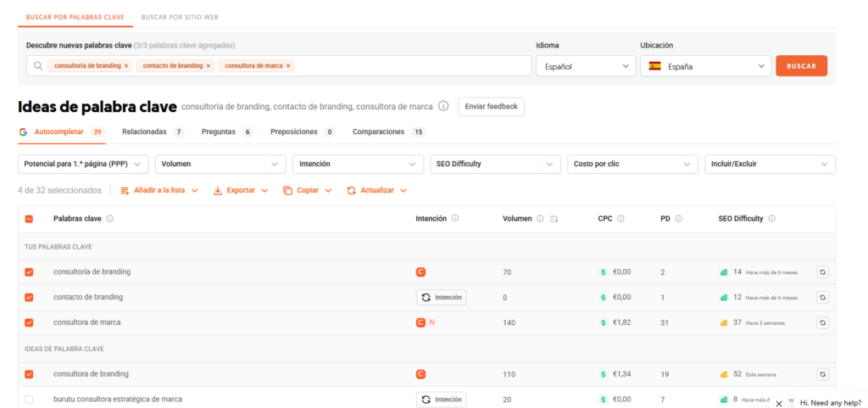Image resolution: width=868 pixels, height=408 pixels.
Task: Click info icon next to Ideas de palabra clave heading
Action: (443, 107)
